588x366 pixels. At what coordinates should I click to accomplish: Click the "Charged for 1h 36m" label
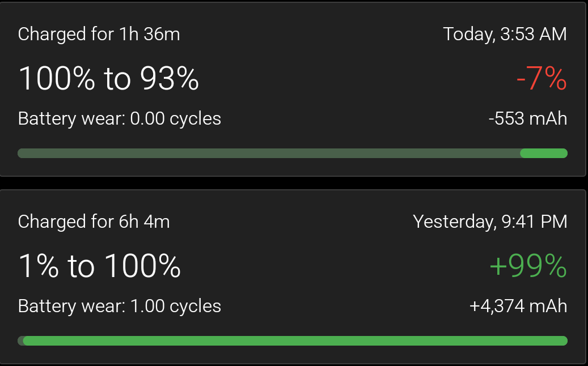tap(99, 34)
